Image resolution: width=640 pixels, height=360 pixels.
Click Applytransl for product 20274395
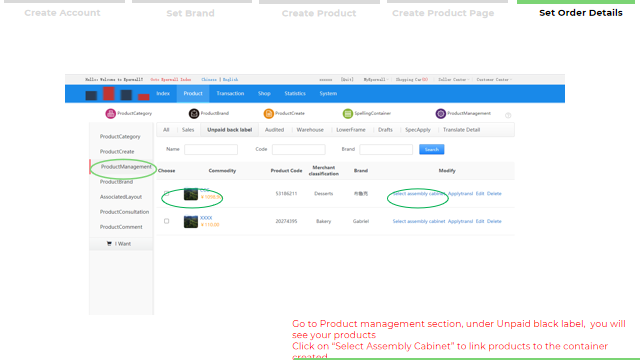pyautogui.click(x=460, y=221)
